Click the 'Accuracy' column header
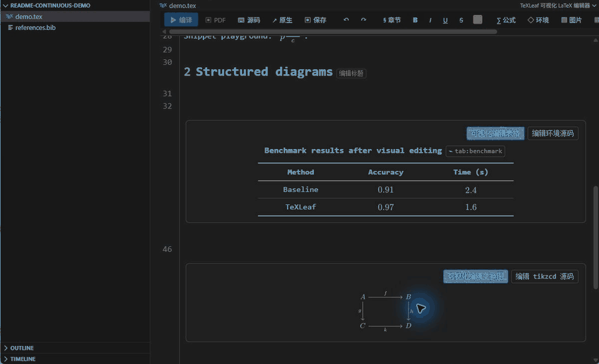 point(386,173)
